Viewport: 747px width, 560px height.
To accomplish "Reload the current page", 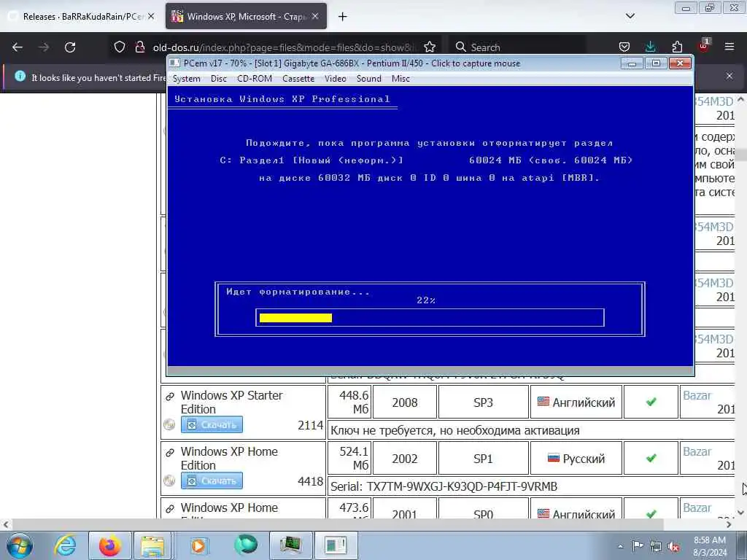I will [70, 47].
